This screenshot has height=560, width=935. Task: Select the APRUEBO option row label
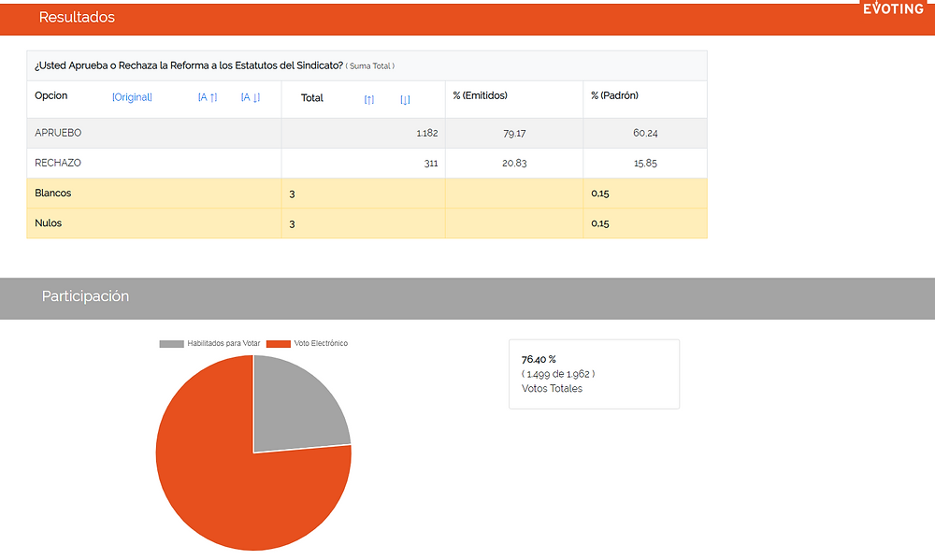[58, 133]
